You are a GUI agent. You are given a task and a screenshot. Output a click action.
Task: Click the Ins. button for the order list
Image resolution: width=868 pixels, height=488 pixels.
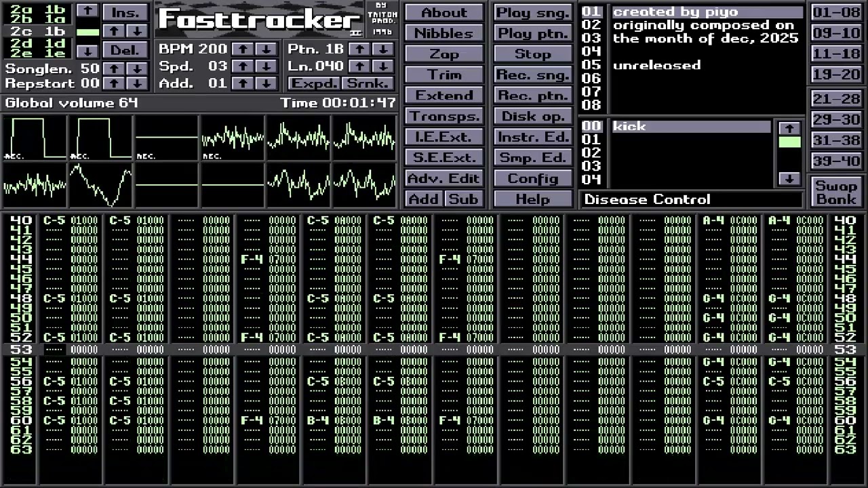(125, 12)
